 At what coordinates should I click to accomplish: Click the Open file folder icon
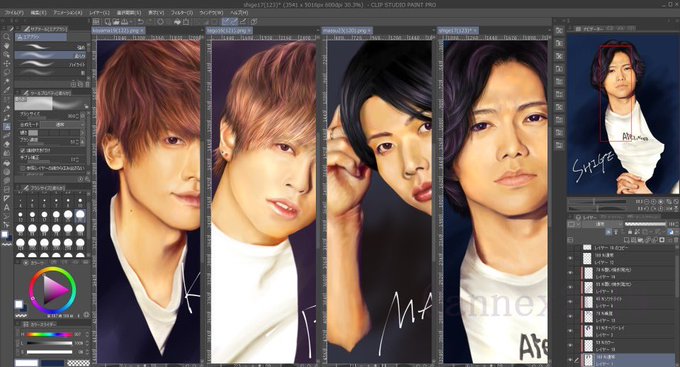tap(116, 21)
